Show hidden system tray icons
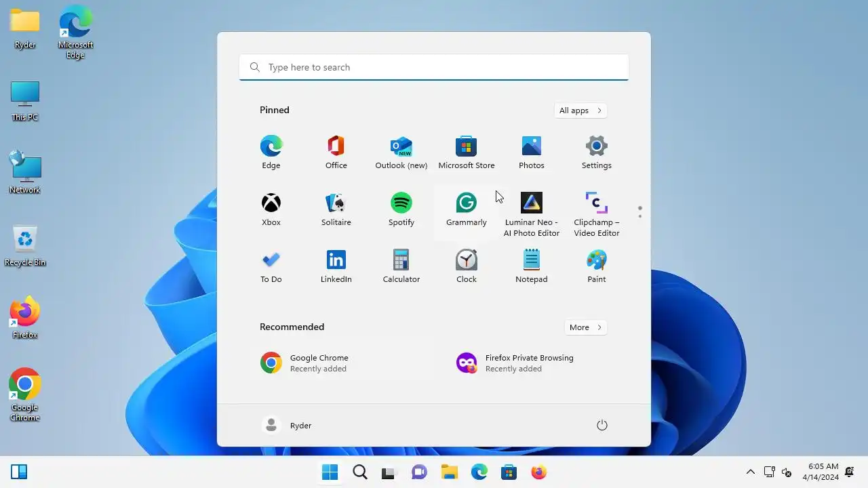The image size is (868, 488). pyautogui.click(x=751, y=472)
